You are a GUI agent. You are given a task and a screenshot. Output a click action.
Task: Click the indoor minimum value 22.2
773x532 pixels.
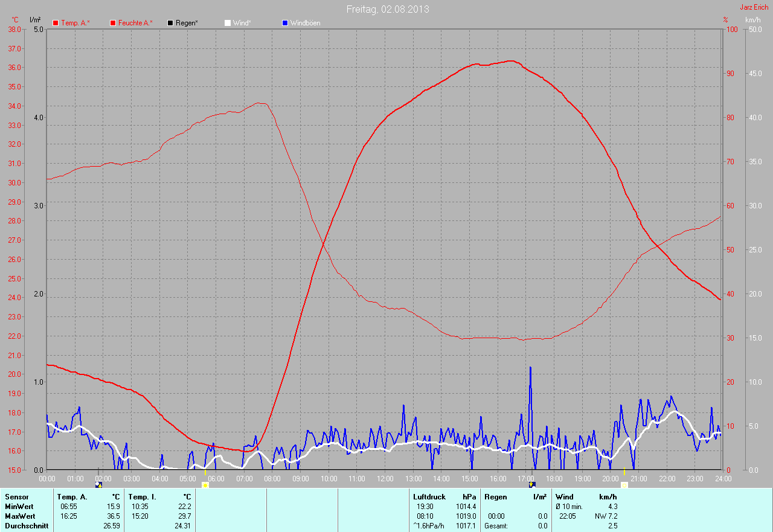(184, 507)
